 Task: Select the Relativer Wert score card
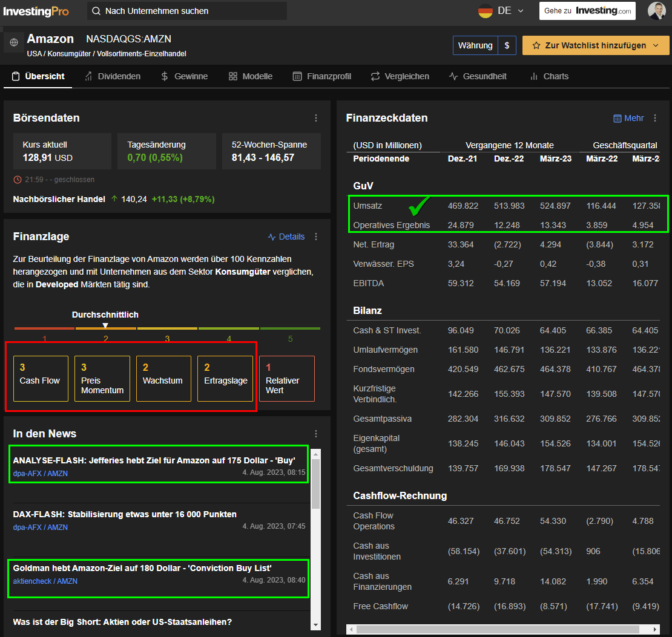287,379
